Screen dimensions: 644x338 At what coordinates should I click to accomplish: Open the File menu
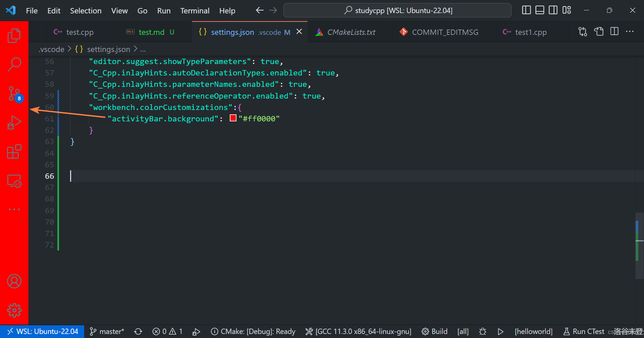pyautogui.click(x=32, y=11)
